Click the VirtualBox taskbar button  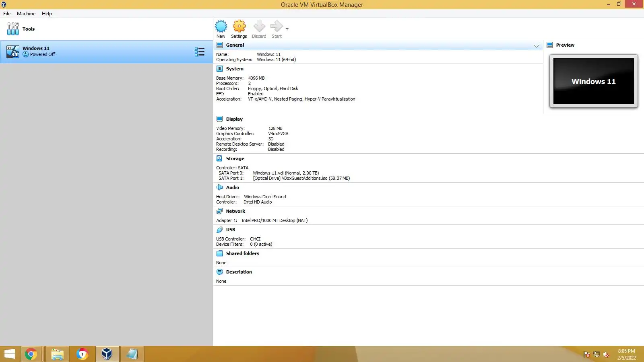[107, 354]
